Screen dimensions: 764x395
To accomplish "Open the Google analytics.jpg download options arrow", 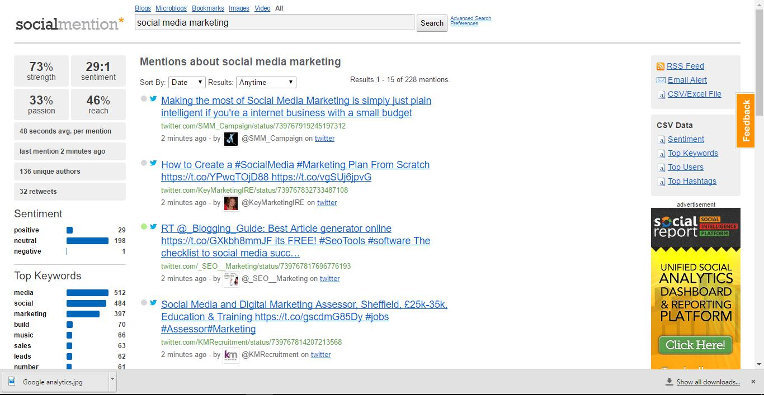I will (x=112, y=379).
